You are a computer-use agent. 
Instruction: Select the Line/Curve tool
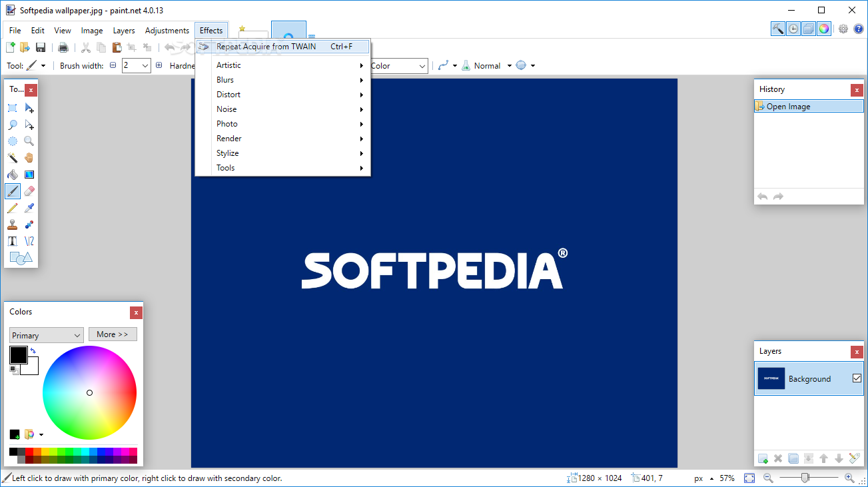click(x=29, y=241)
